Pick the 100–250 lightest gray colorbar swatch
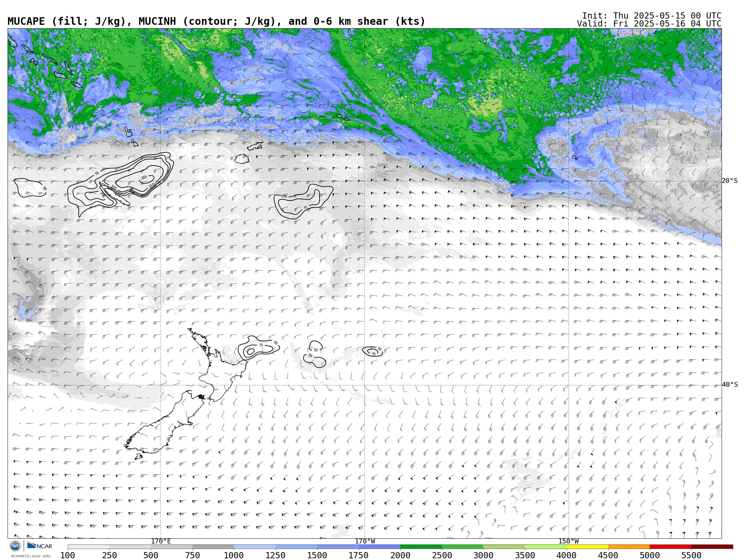744x560 pixels. [x=89, y=547]
